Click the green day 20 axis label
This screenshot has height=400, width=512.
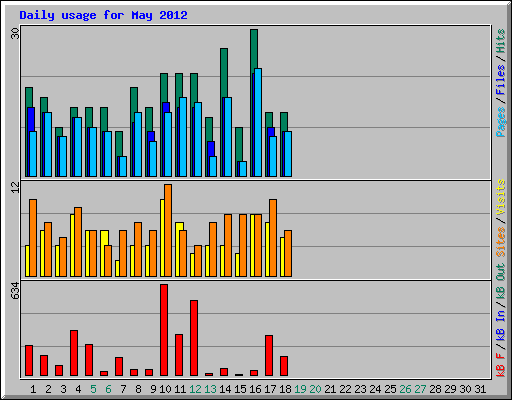point(315,389)
